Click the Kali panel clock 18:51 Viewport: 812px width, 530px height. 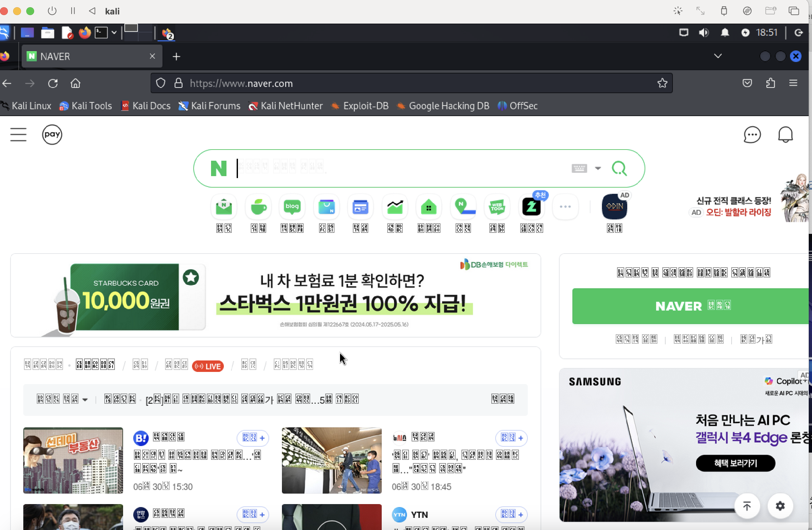767,33
